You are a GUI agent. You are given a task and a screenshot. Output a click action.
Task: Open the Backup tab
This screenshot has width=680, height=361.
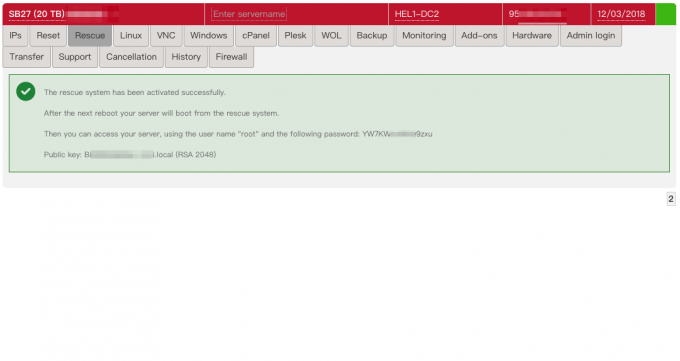tap(372, 36)
